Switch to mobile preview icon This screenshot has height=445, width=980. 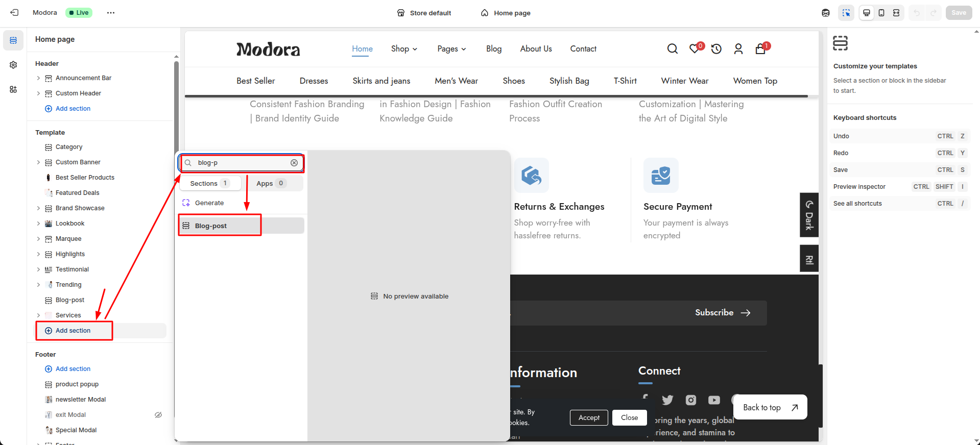coord(881,13)
